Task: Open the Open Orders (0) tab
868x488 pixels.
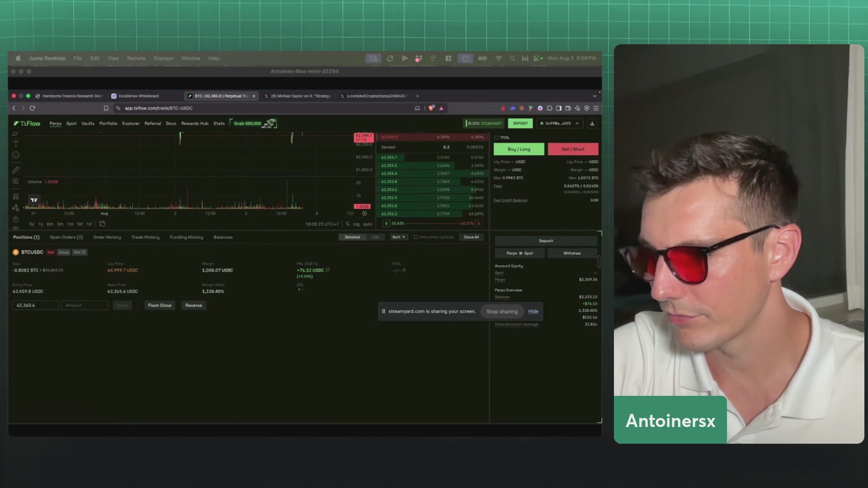Action: tap(66, 237)
